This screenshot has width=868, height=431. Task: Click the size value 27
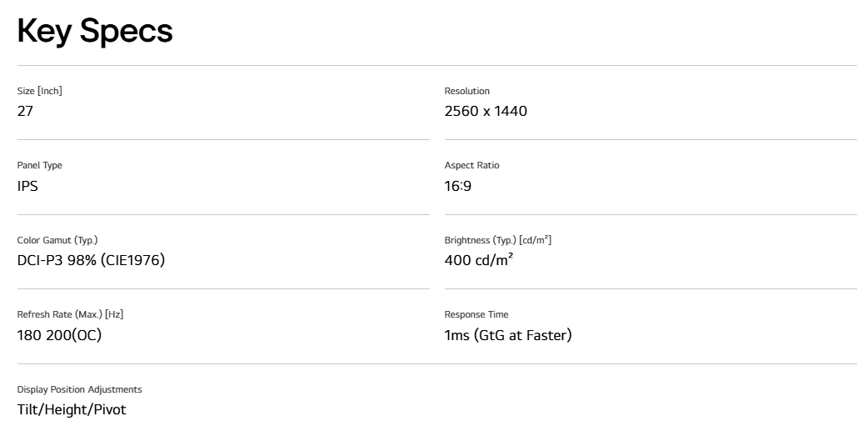25,111
